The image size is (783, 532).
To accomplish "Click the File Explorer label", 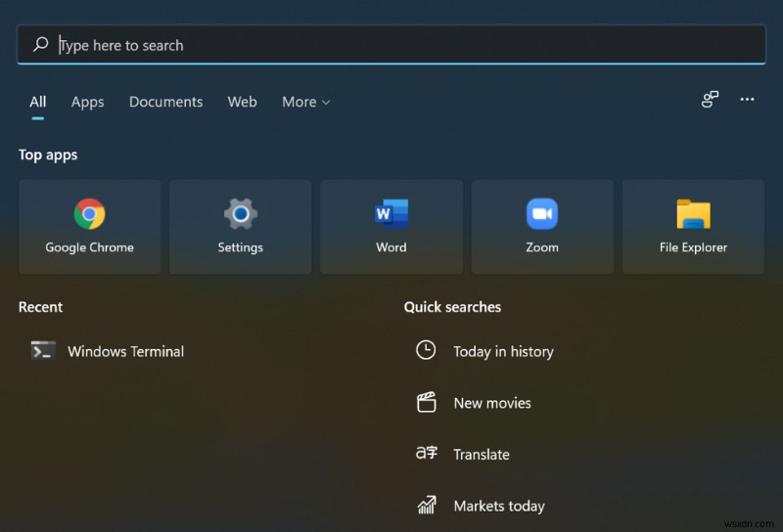I will (x=693, y=247).
